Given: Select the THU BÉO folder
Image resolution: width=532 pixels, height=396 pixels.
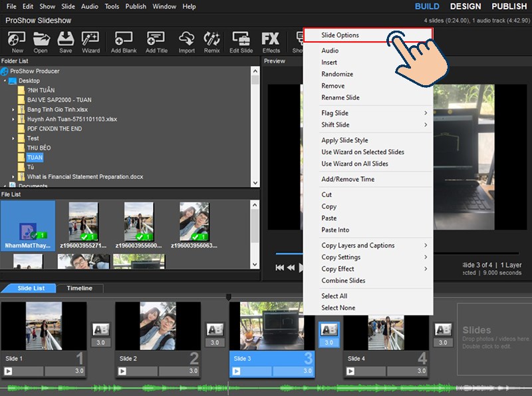Looking at the screenshot, I should click(39, 148).
